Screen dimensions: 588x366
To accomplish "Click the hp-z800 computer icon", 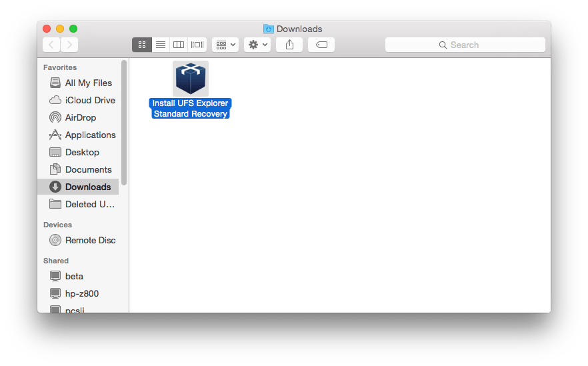I will pos(55,293).
